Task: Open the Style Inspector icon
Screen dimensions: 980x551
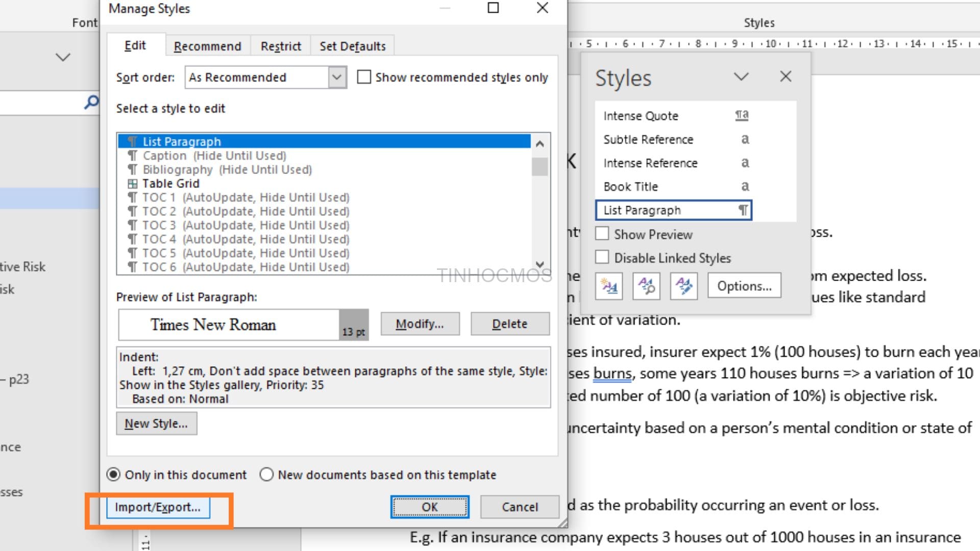Action: [x=646, y=286]
